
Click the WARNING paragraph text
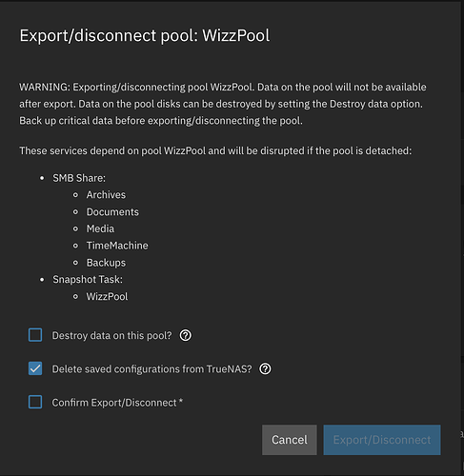223,104
